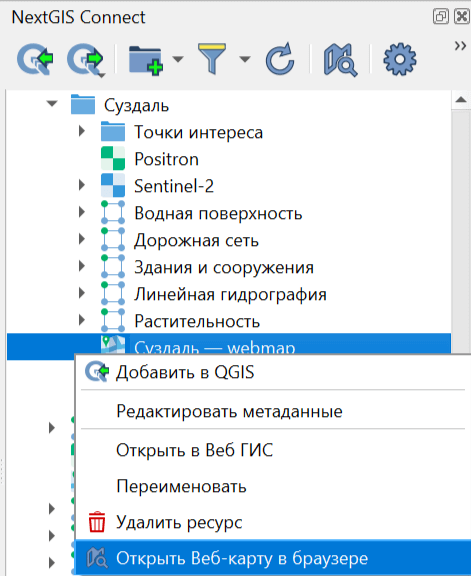
Task: Open NextGIS Connect settings gear
Action: [x=400, y=60]
